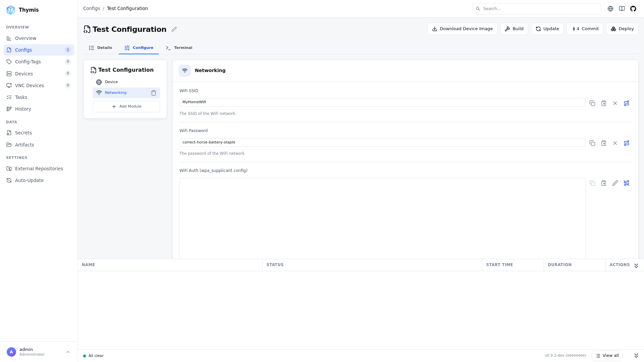Click Add Module button

click(x=126, y=107)
